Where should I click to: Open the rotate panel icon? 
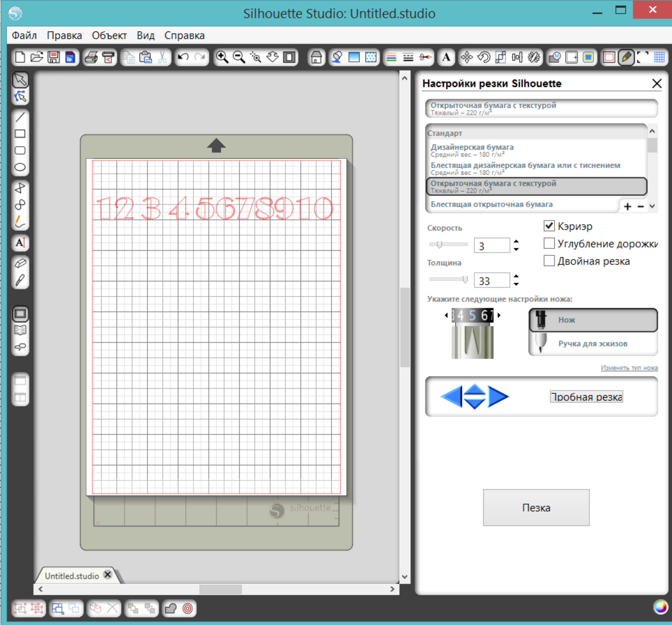484,57
